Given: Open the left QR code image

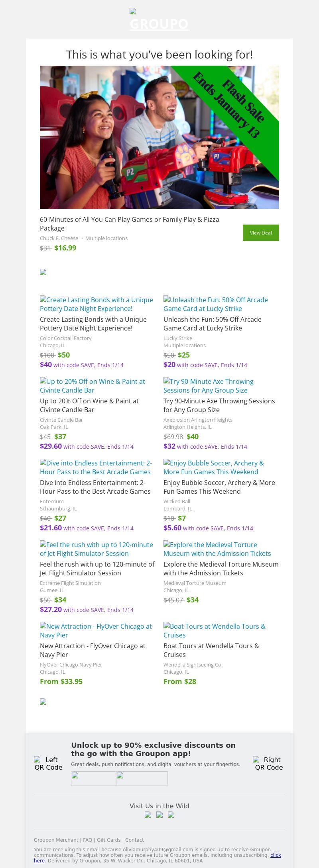Looking at the screenshot, I should pos(48,764).
